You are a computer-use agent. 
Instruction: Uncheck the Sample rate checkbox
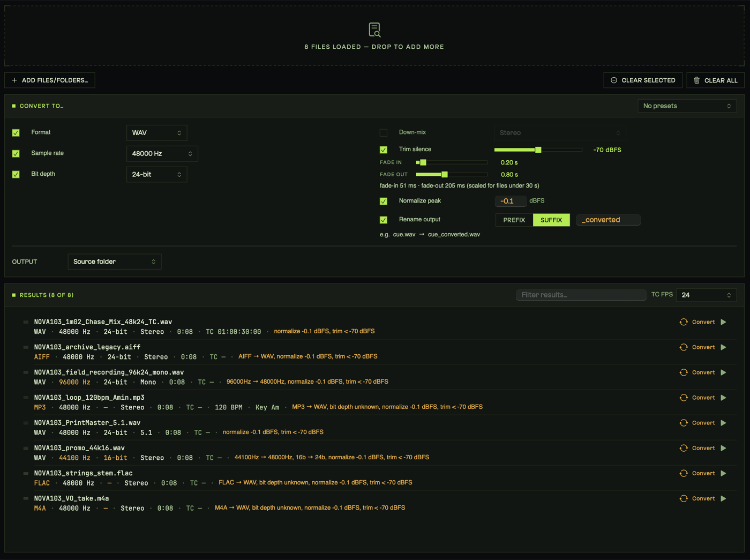[16, 154]
